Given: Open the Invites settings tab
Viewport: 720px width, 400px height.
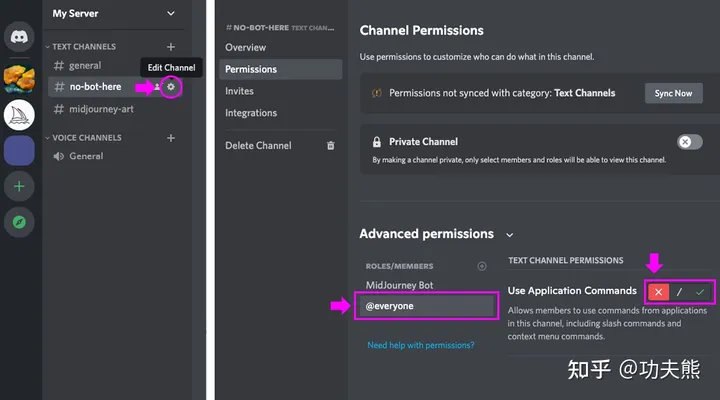Looking at the screenshot, I should [240, 91].
